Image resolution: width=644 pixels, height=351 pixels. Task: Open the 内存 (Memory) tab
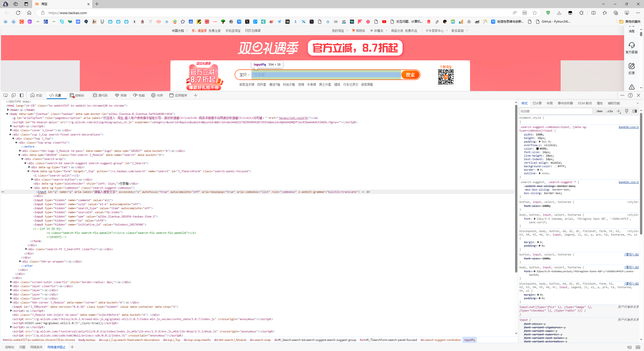157,95
